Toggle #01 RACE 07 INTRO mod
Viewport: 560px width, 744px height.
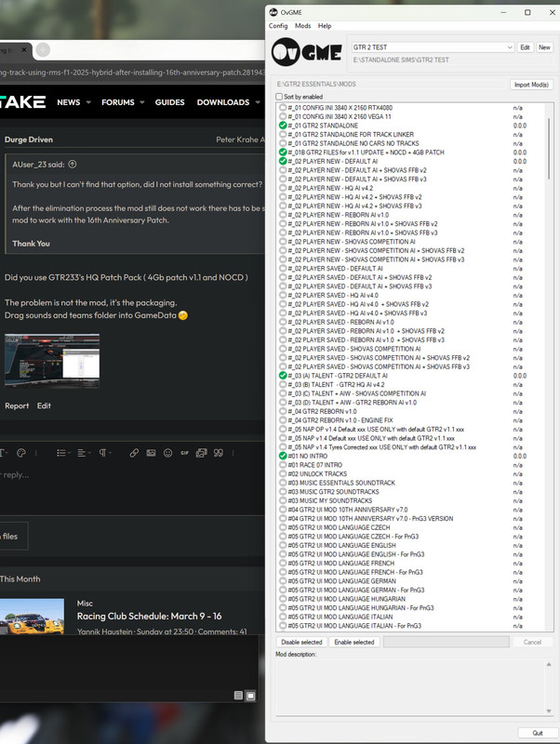coord(283,465)
